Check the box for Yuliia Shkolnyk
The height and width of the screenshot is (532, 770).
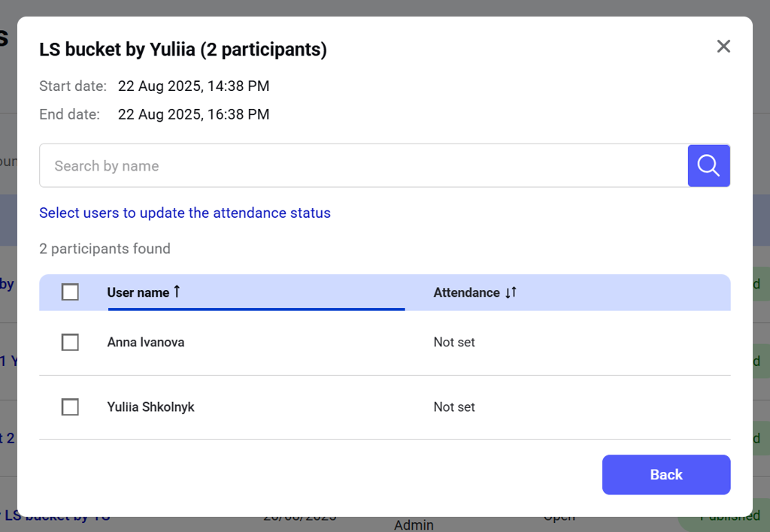pos(70,407)
